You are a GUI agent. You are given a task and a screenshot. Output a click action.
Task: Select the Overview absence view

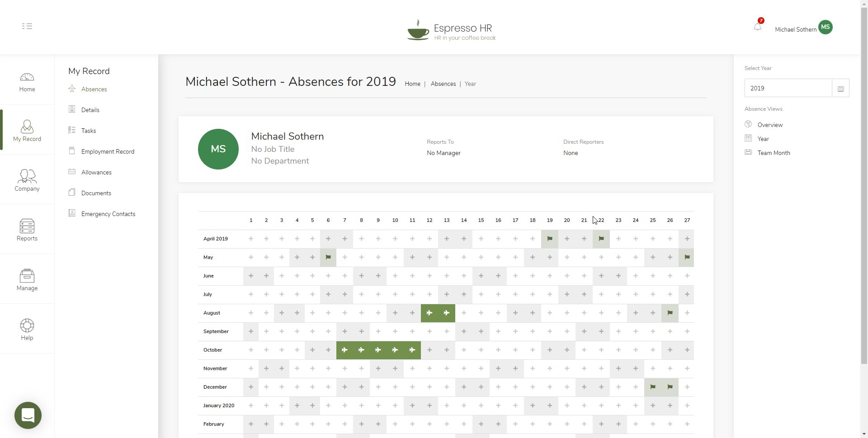(770, 125)
